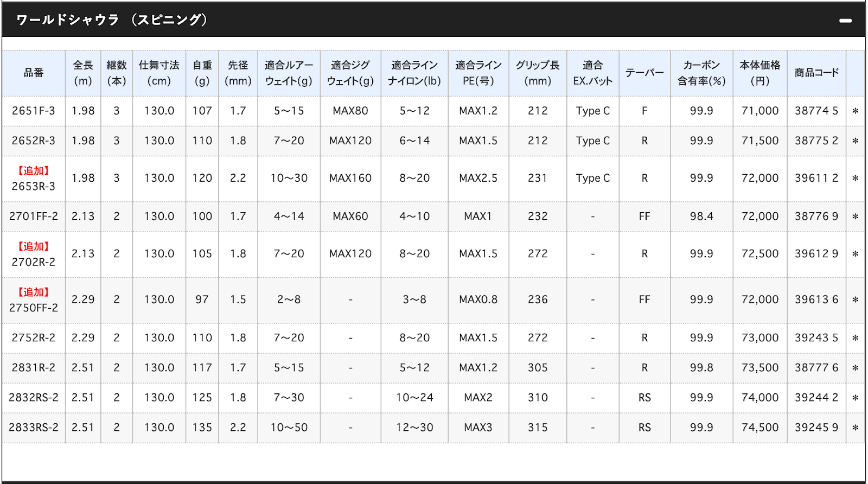Click the 74,500 price cell
Screen dimensions: 868x484
[x=760, y=428]
